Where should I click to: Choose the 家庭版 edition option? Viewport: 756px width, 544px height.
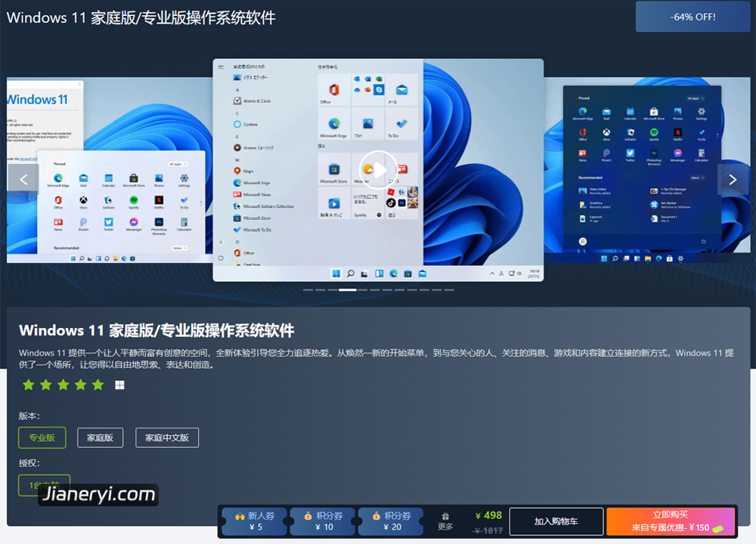pyautogui.click(x=101, y=437)
